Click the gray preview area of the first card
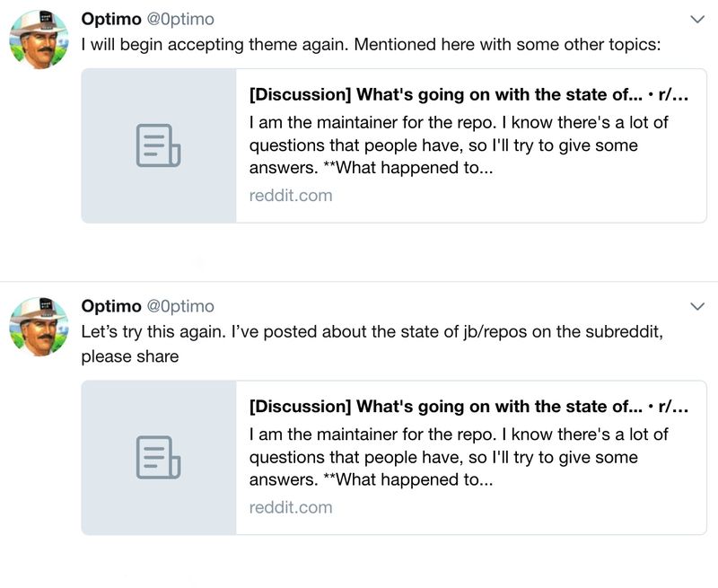 pyautogui.click(x=159, y=145)
